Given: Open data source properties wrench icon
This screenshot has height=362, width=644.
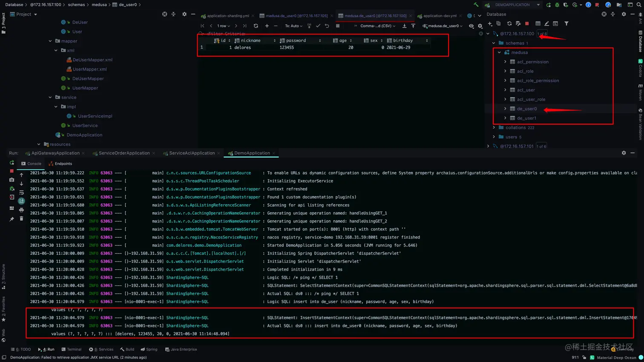Looking at the screenshot, I should (x=518, y=24).
